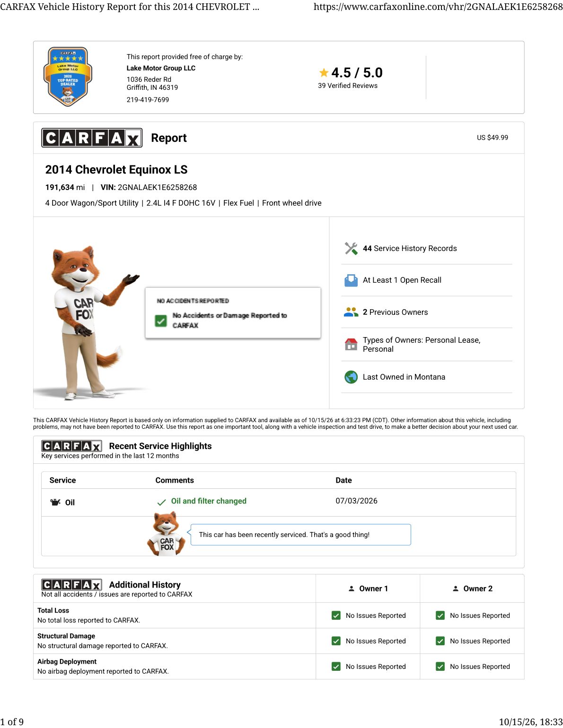Click the Service column header
563x728 pixels.
point(62,480)
